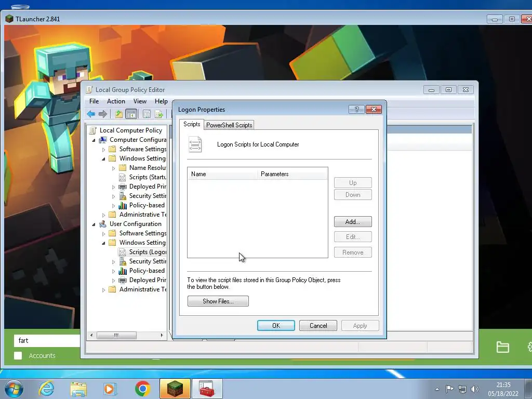532x399 pixels.
Task: Click the Remove button
Action: 353,252
